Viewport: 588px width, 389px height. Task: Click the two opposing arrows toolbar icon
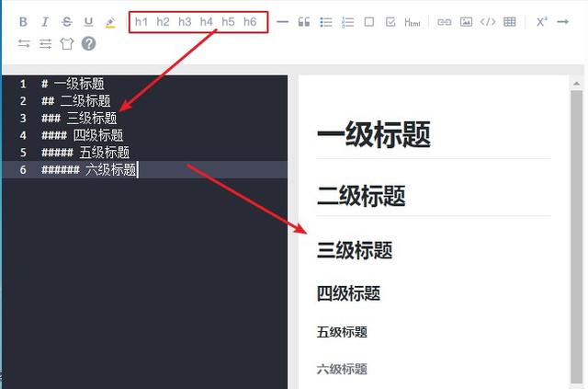click(24, 43)
